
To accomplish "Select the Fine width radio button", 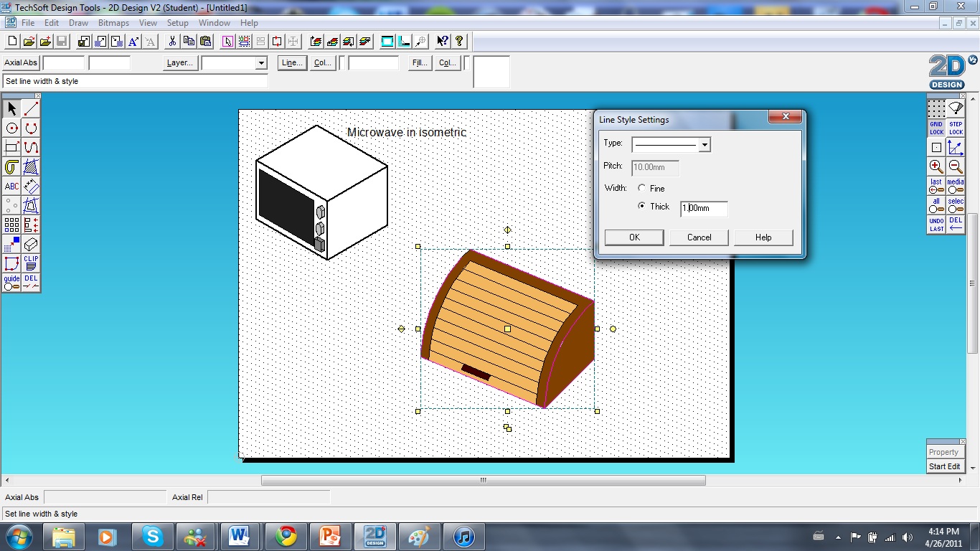I will click(642, 188).
